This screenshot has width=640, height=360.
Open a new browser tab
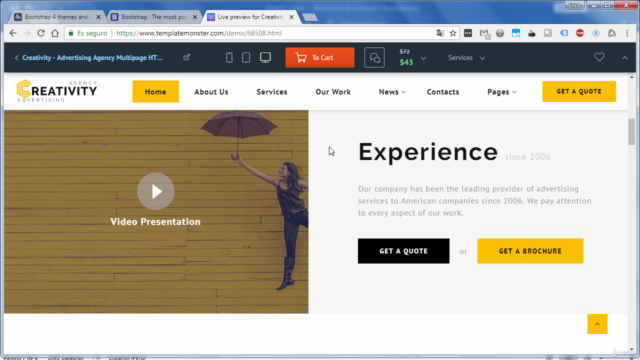[310, 17]
